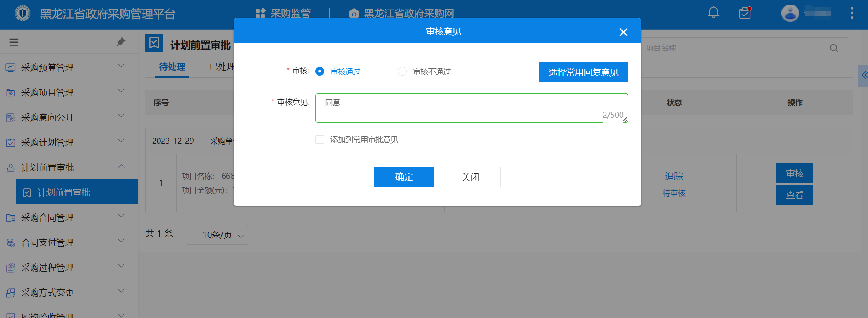868x318 pixels.
Task: Open the notification bell icon
Action: click(x=714, y=13)
